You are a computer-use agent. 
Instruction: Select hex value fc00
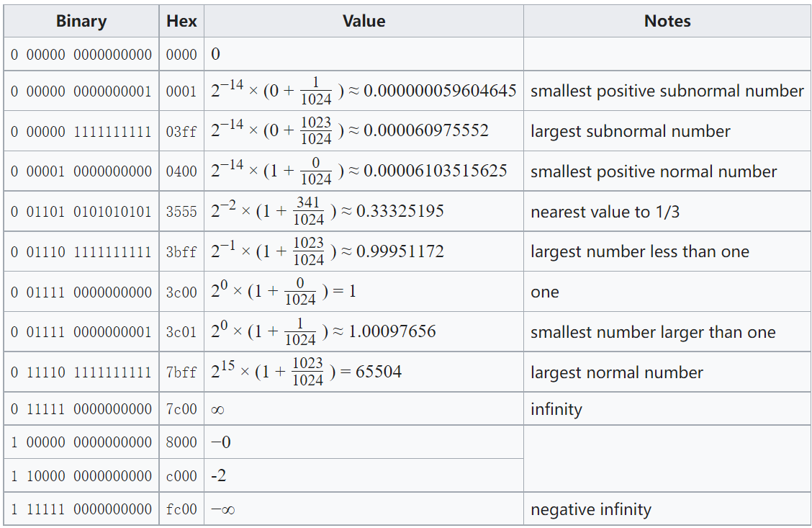coord(181,509)
